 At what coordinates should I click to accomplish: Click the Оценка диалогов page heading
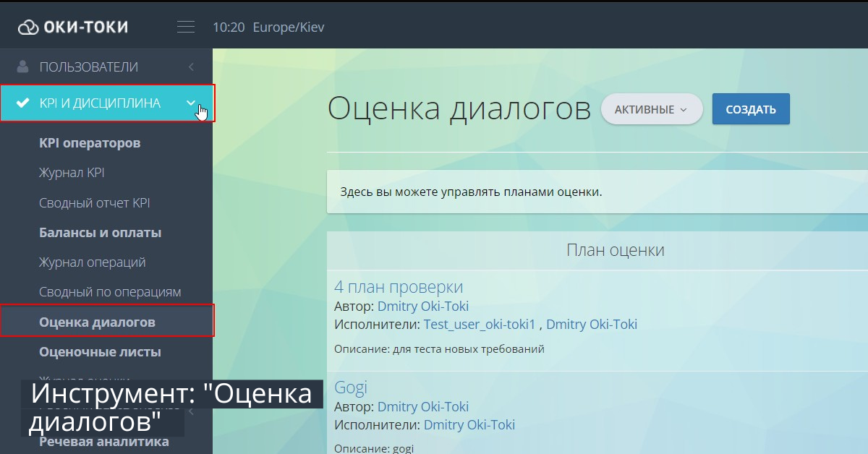459,109
